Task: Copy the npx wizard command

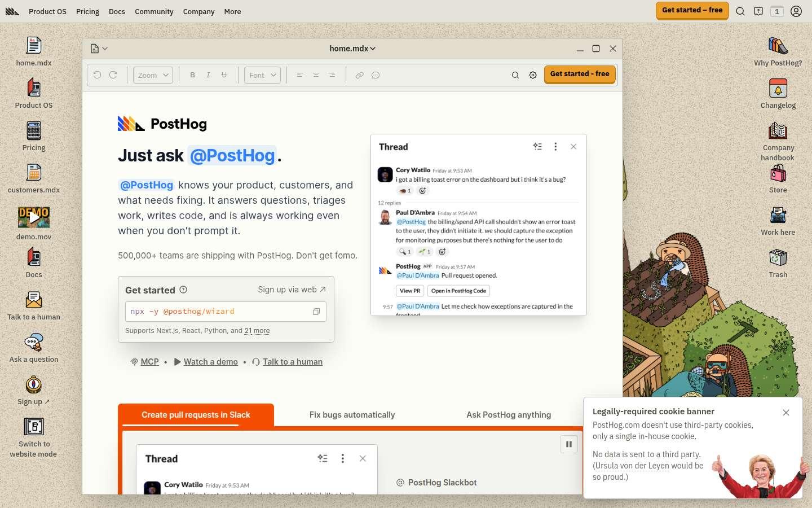Action: point(316,312)
